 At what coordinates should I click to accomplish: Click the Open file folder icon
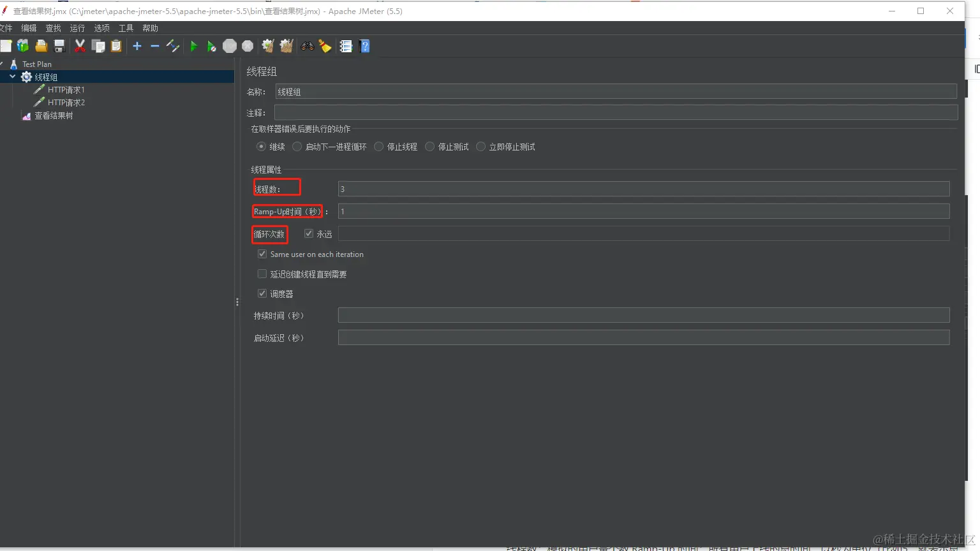41,46
